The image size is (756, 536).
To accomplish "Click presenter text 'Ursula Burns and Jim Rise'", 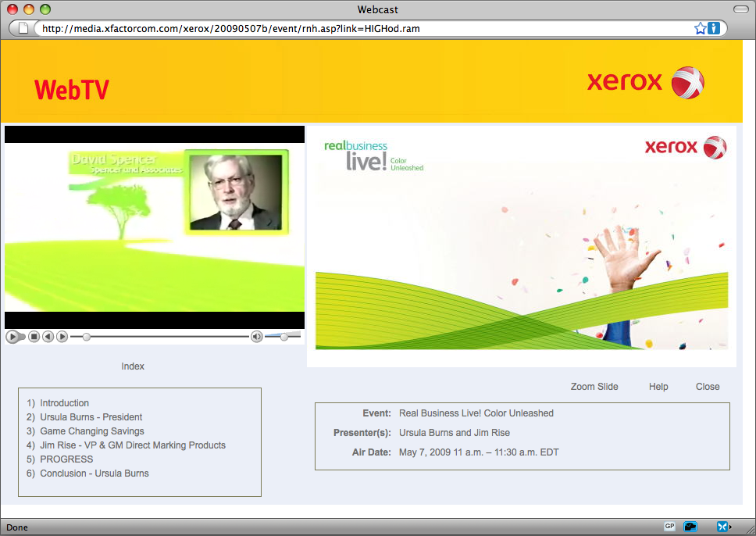I will tap(455, 432).
